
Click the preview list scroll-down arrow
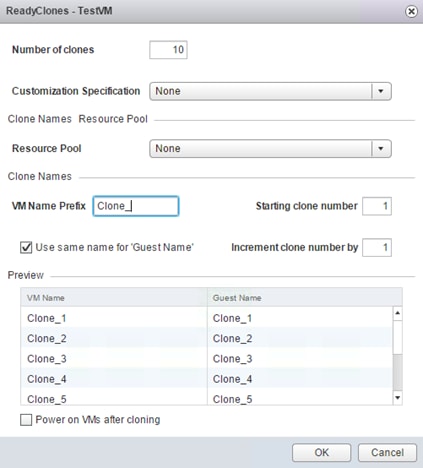397,397
